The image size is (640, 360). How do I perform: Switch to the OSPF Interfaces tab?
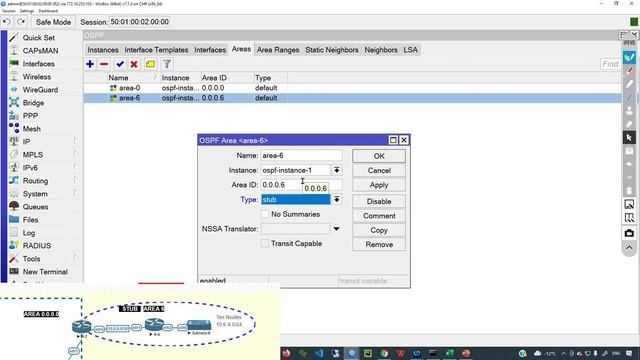(210, 50)
